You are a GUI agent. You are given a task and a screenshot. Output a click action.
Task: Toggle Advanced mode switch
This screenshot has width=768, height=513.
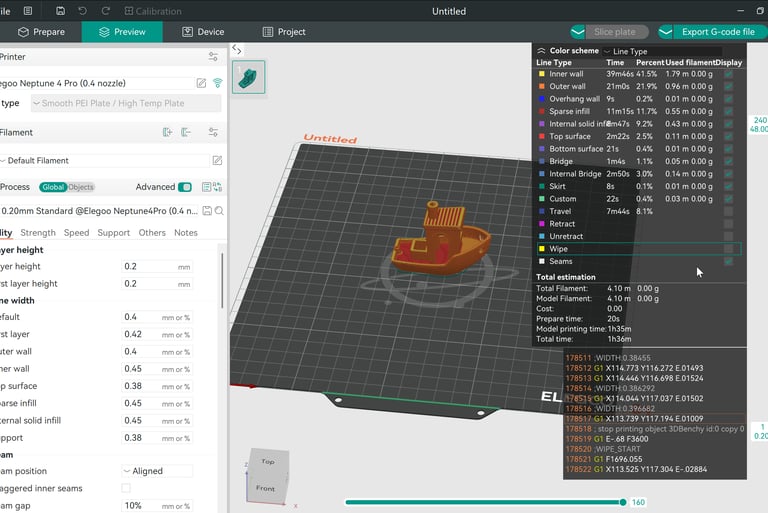pyautogui.click(x=185, y=187)
